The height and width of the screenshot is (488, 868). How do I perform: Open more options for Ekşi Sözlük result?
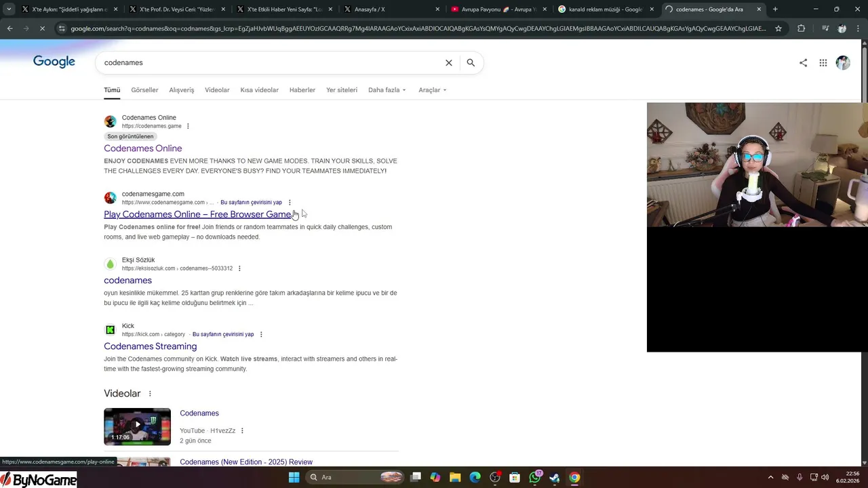click(x=239, y=268)
